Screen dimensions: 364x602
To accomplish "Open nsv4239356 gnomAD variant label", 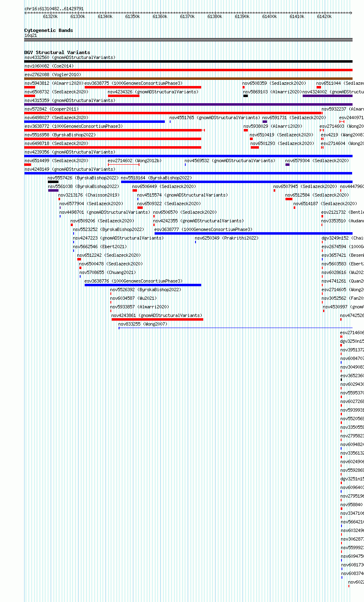I will pyautogui.click(x=70, y=152).
